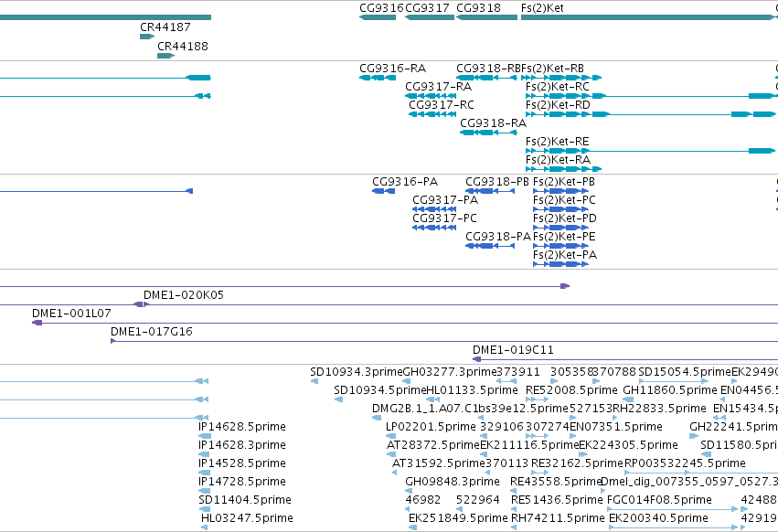
Task: Select transcript CG9317-RC
Action: [x=432, y=114]
